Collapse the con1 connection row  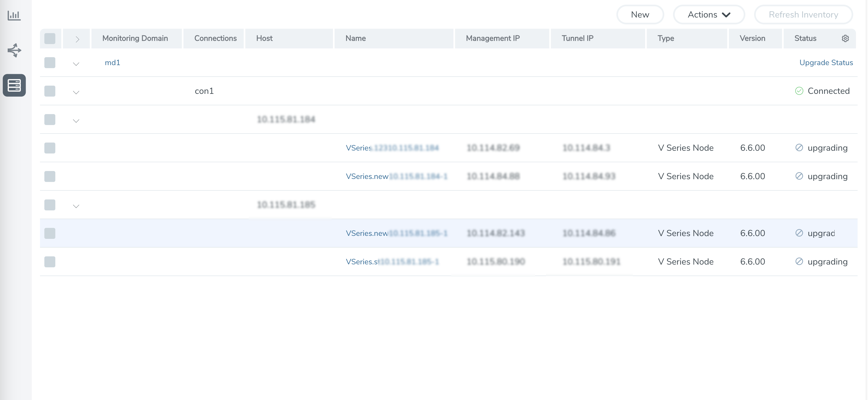click(76, 92)
